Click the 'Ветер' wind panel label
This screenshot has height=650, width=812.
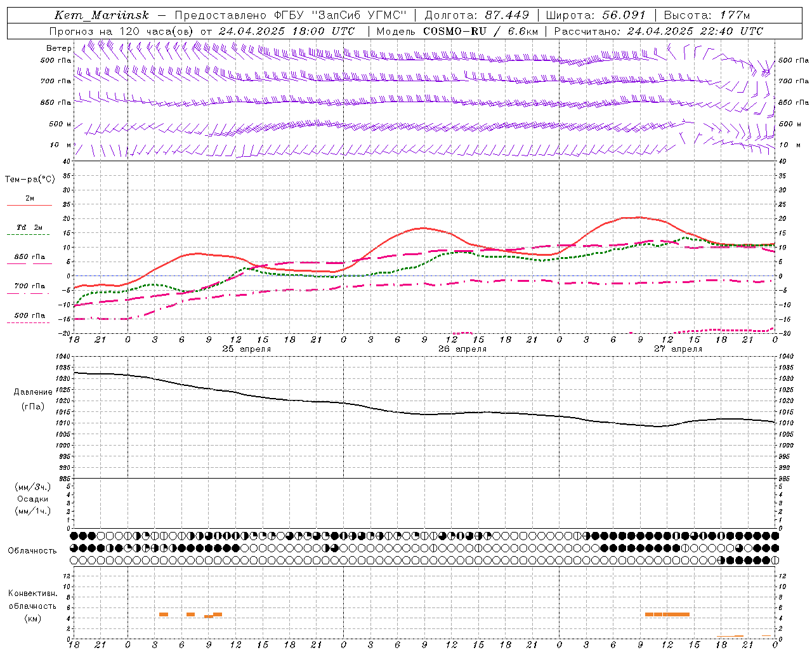(58, 48)
